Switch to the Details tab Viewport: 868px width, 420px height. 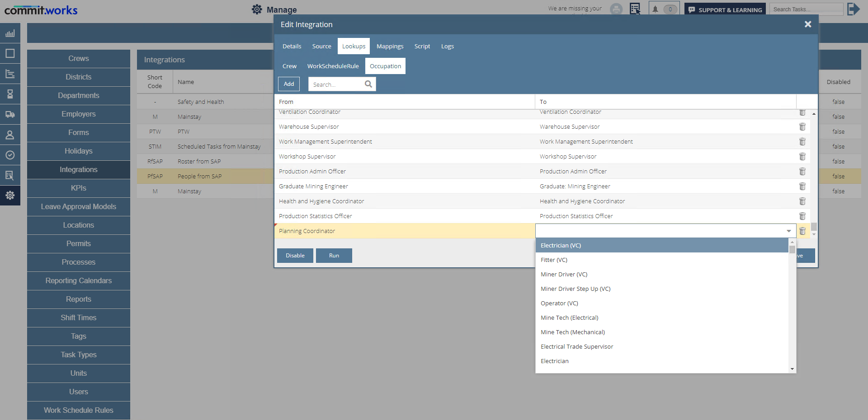pyautogui.click(x=292, y=47)
